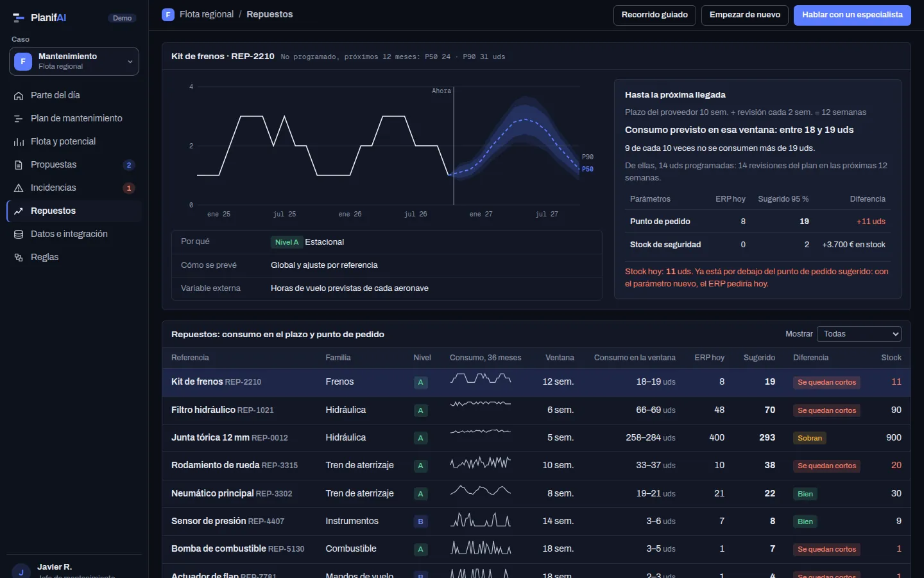Click the PlanifAI logo icon

pyautogui.click(x=19, y=18)
